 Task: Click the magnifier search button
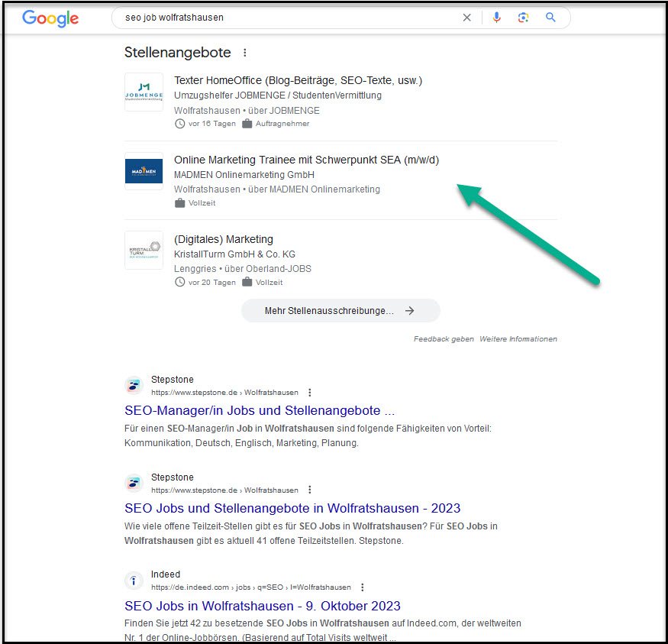click(x=550, y=18)
